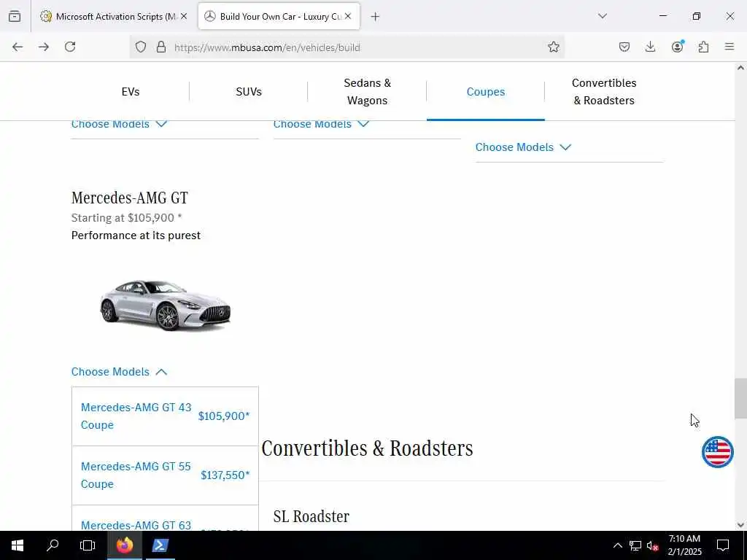The image size is (747, 560).
Task: Expand the middle column Choose Models dropdown
Action: click(321, 124)
